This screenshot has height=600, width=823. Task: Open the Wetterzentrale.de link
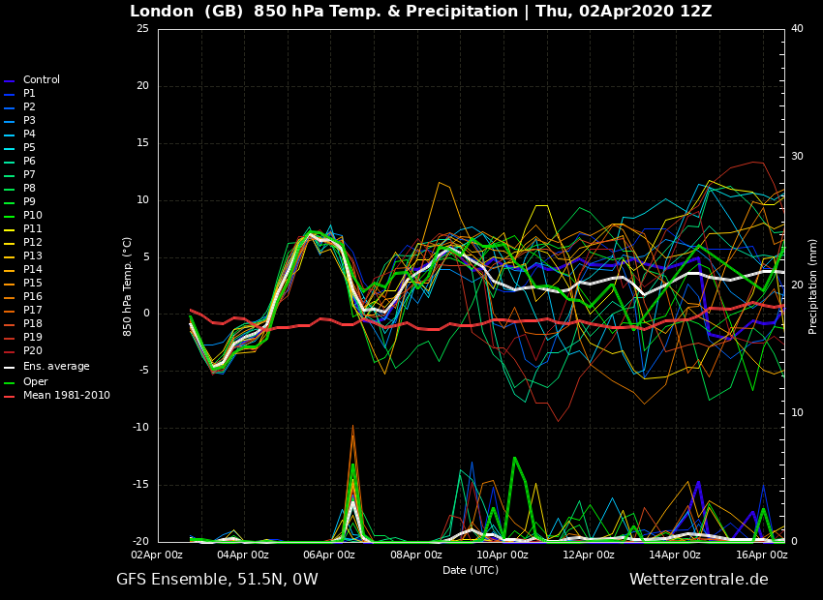pyautogui.click(x=698, y=579)
